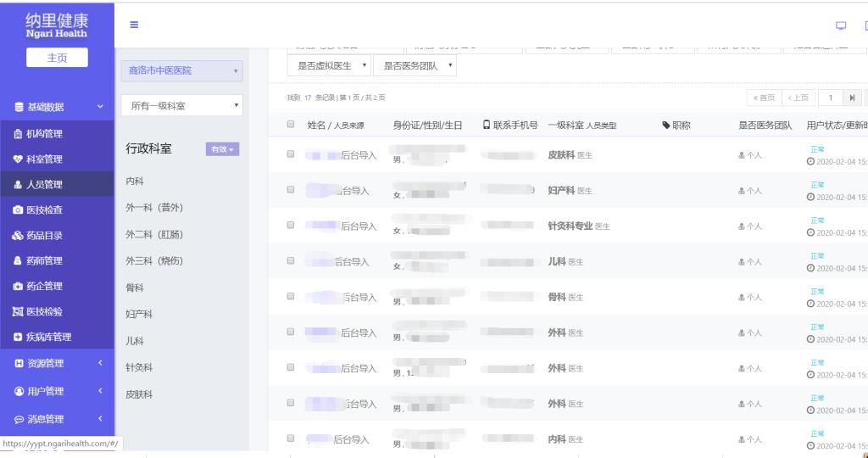Open 药师管理 in the sidebar
Screen dimensions: 868x458
pyautogui.click(x=44, y=261)
